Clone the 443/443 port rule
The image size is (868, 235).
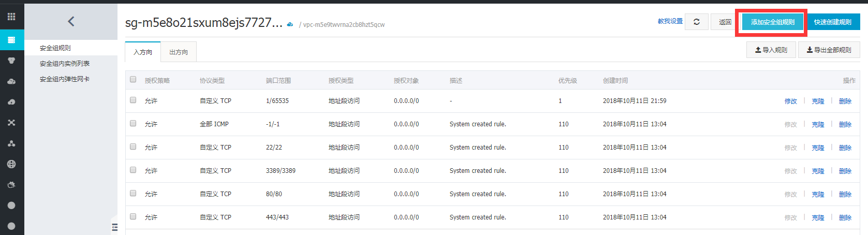coord(818,217)
